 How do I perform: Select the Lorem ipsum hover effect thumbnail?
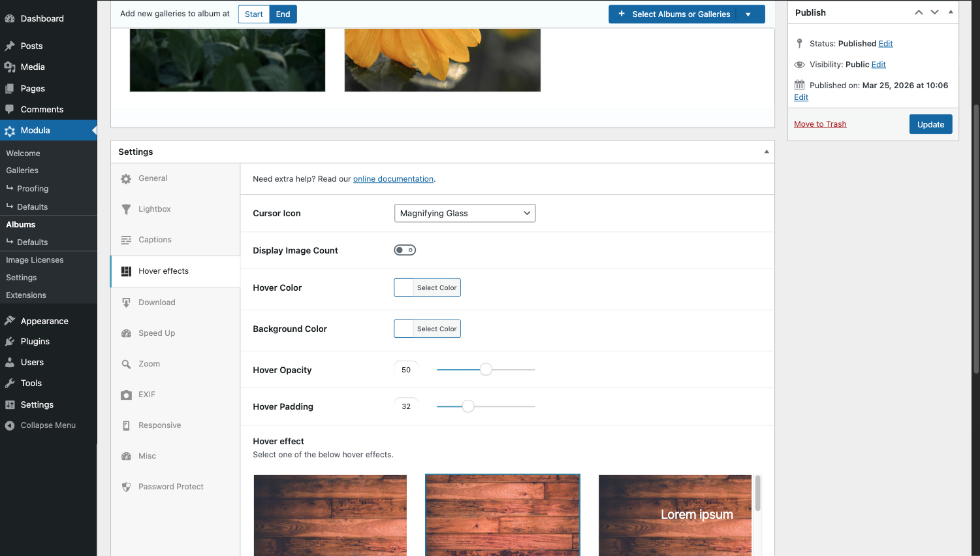(x=675, y=515)
